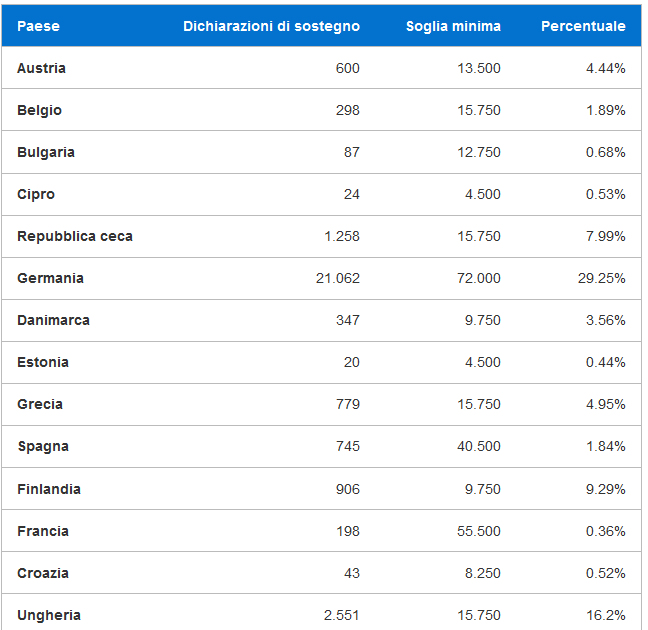Click the Repubblica ceca country cell

tap(75, 236)
